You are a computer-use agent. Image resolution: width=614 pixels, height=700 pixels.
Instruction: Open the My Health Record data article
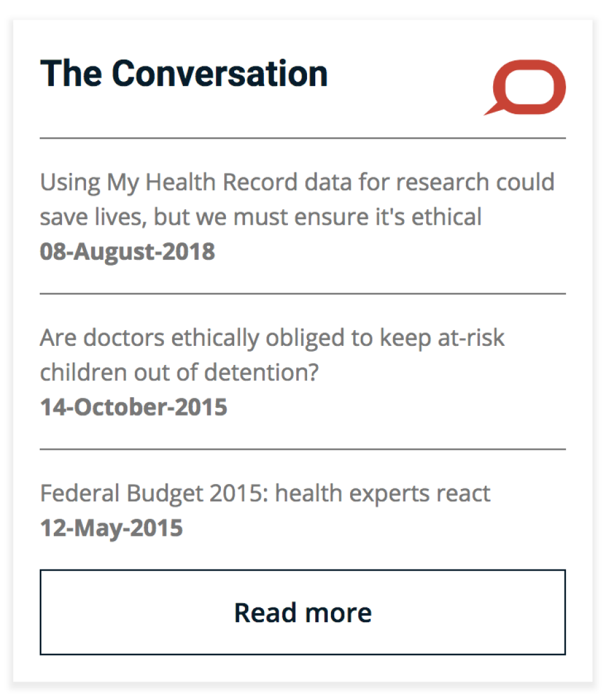click(x=297, y=200)
